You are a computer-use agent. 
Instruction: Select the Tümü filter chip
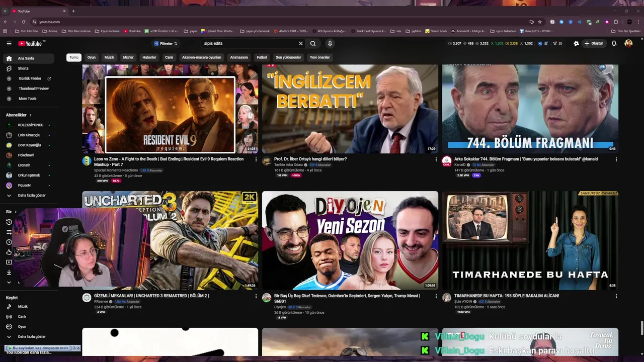74,57
